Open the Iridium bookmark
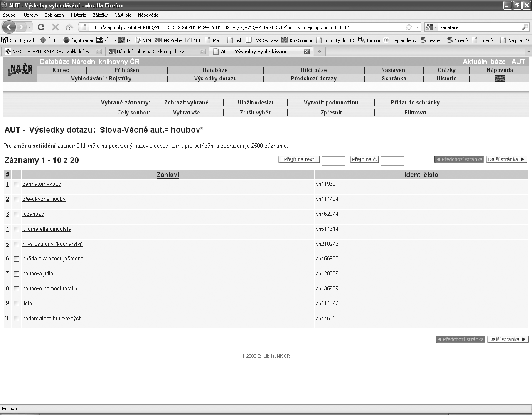 click(369, 40)
